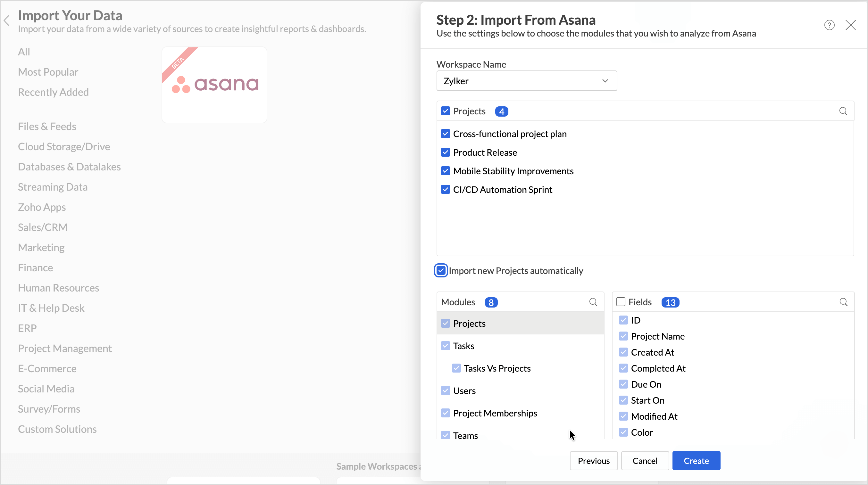Screen dimensions: 868x485
Task: Uncheck CI/CD Automation Sprint project
Action: (446, 189)
